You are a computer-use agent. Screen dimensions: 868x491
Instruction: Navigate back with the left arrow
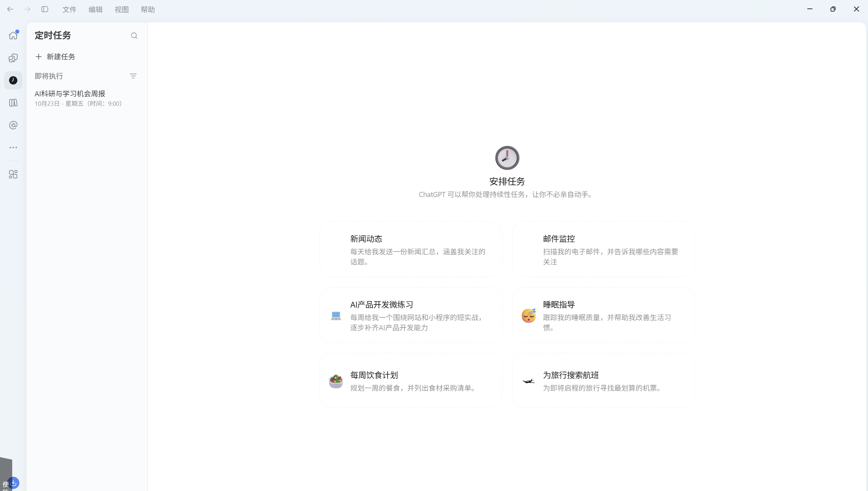point(10,9)
